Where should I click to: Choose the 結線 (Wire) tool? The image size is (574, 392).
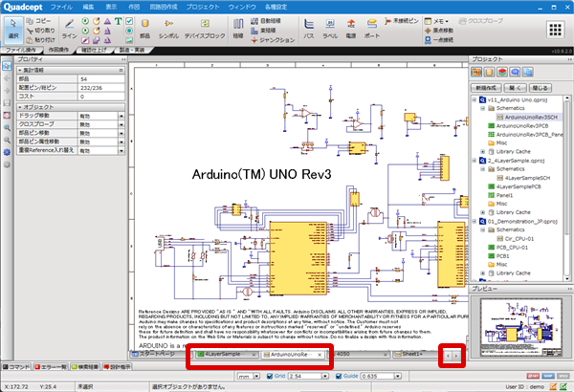238,29
